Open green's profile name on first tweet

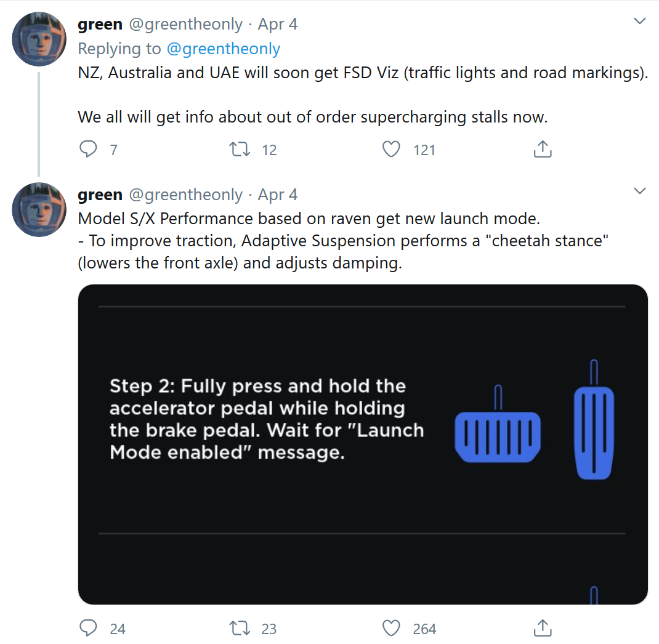[100, 24]
